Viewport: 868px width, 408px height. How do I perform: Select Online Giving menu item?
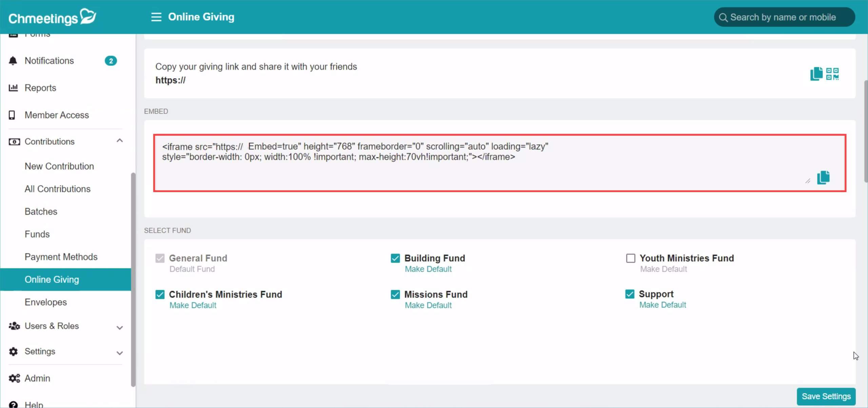[65, 280]
